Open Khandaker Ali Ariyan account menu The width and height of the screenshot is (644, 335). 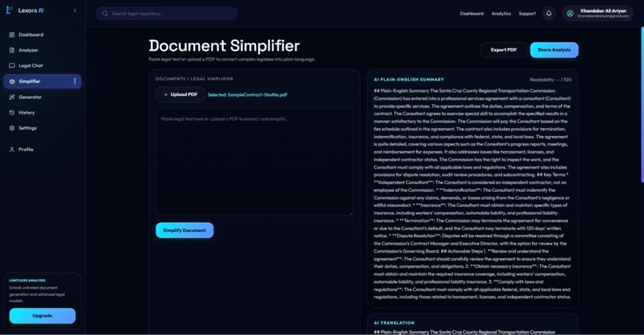click(x=598, y=14)
